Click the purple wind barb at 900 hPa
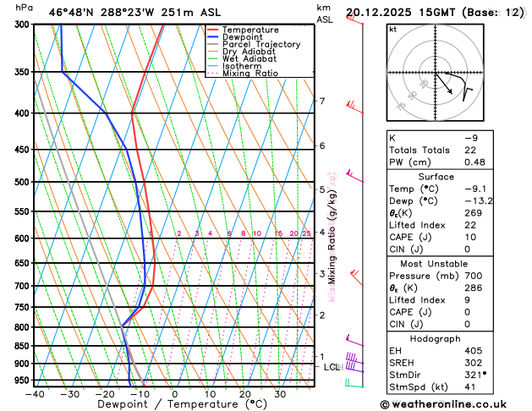Image resolution: width=532 pixels, height=411 pixels. point(354,359)
